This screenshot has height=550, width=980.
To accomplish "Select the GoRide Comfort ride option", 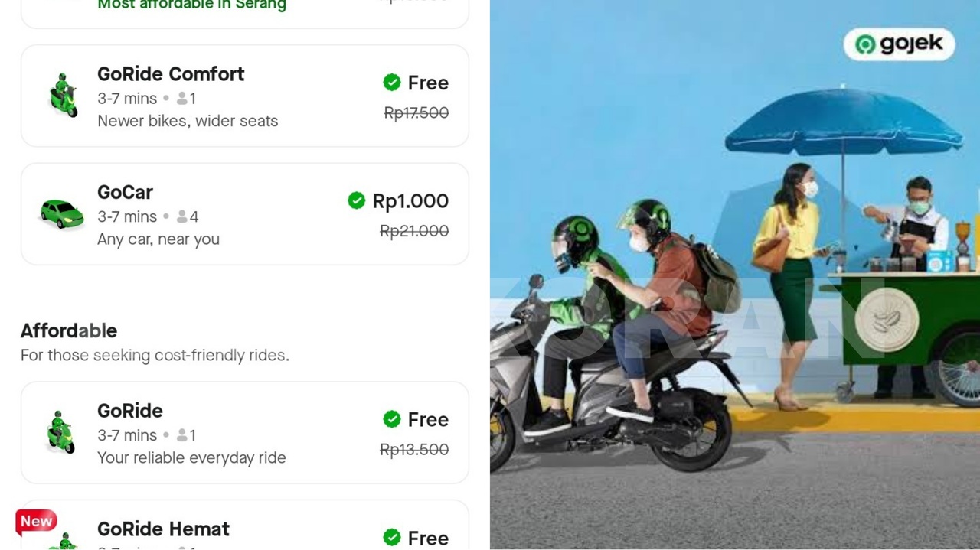I will 244,96.
